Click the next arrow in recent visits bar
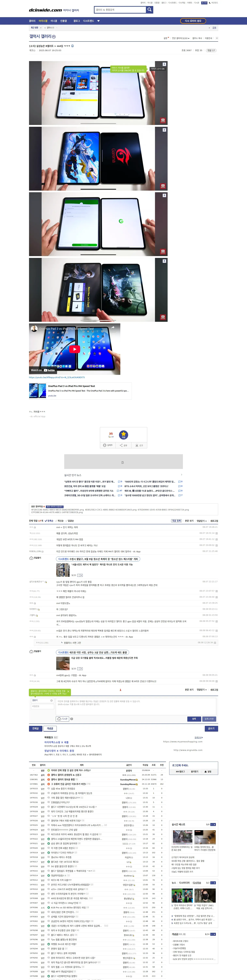Viewport: 247px width, 980px height. [209, 28]
